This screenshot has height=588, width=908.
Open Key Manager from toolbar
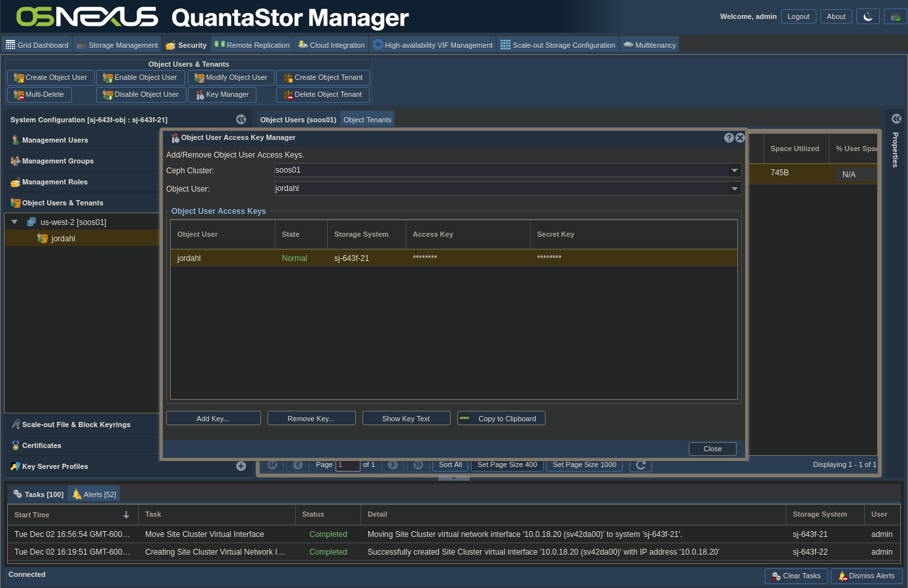click(x=222, y=95)
